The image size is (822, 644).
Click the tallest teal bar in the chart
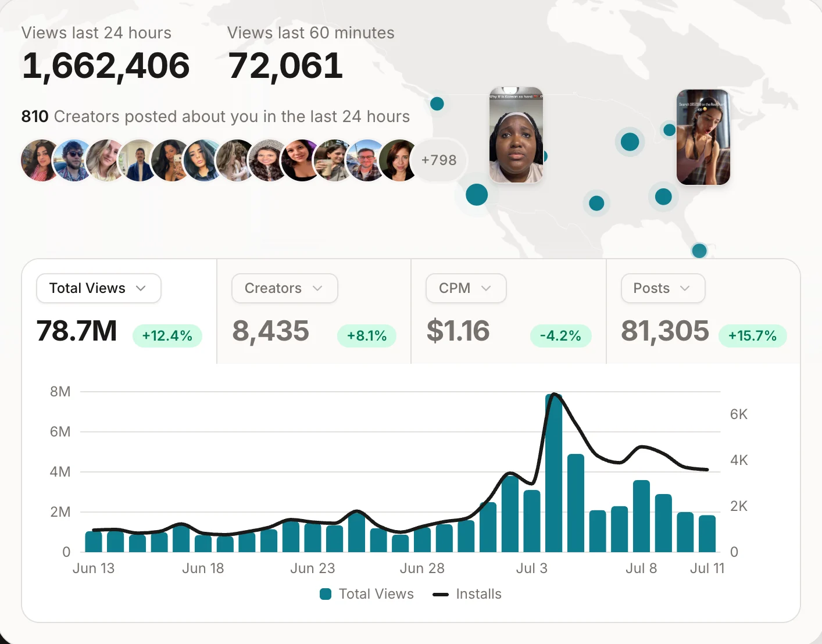pos(554,473)
